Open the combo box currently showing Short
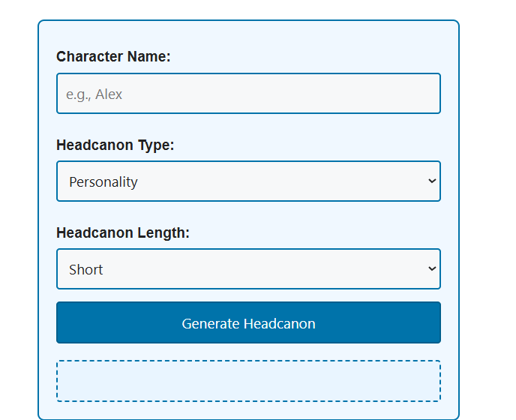516x420 pixels. point(248,269)
